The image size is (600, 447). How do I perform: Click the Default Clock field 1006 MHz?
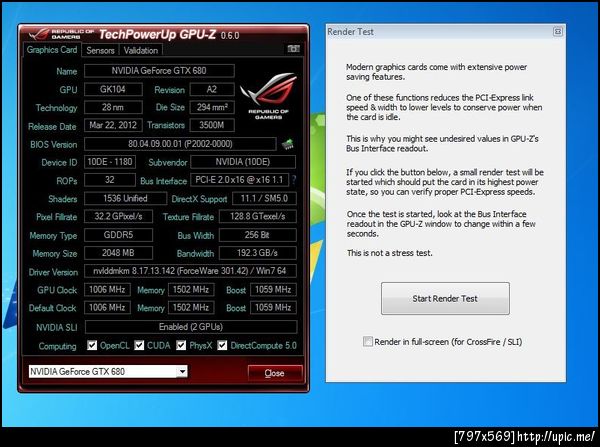[x=108, y=308]
